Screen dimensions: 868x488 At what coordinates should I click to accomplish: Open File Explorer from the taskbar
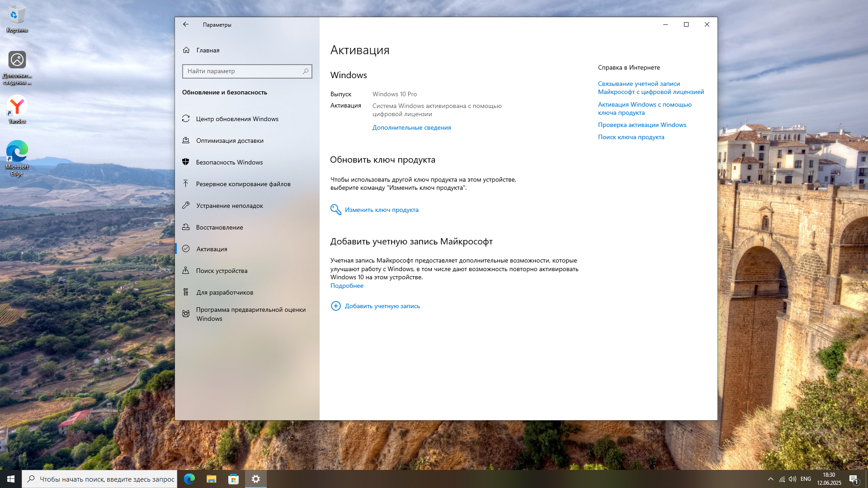pos(211,479)
